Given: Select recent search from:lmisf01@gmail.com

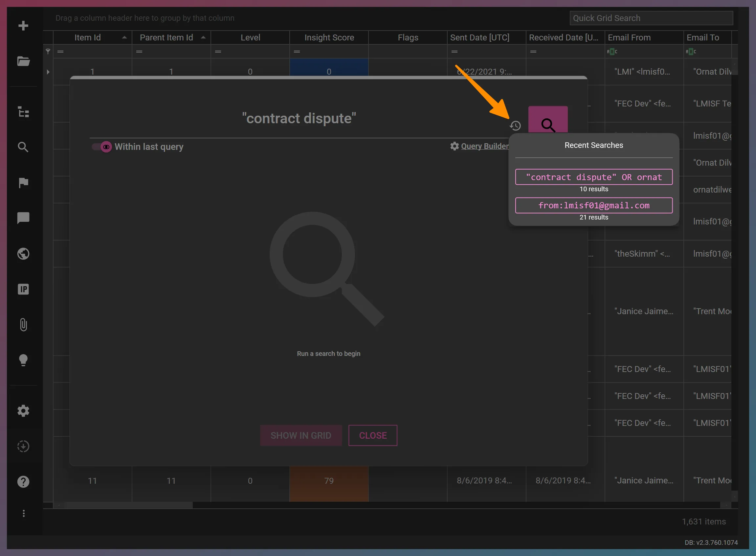Looking at the screenshot, I should coord(593,205).
